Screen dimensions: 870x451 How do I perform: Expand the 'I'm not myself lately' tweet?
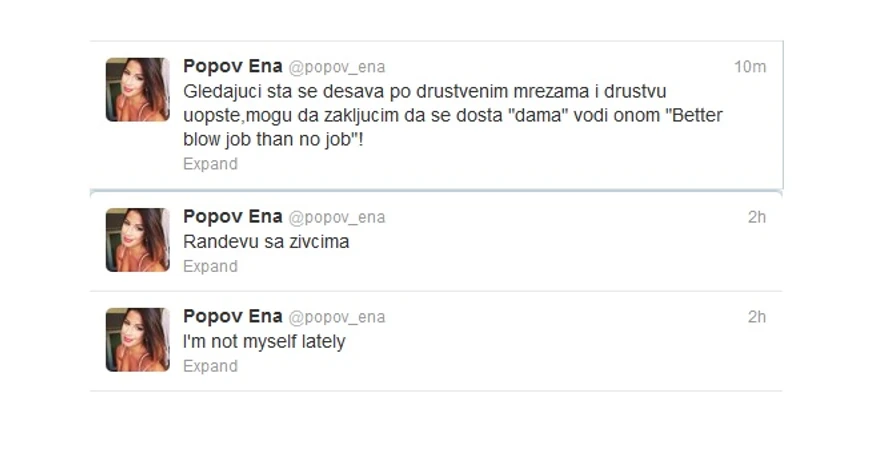210,366
